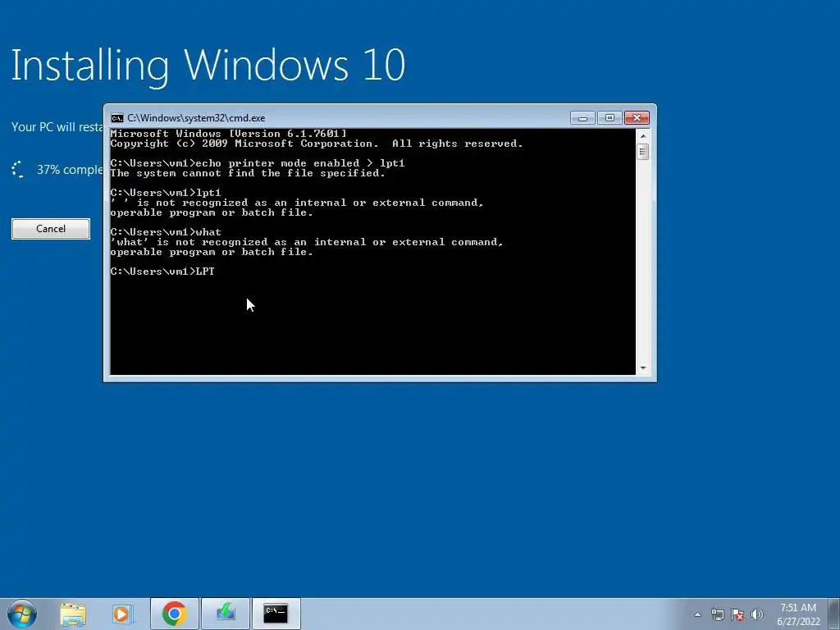
Task: Click the 'Microsoft Windows [Version 6.1.7601]' line
Action: click(228, 134)
